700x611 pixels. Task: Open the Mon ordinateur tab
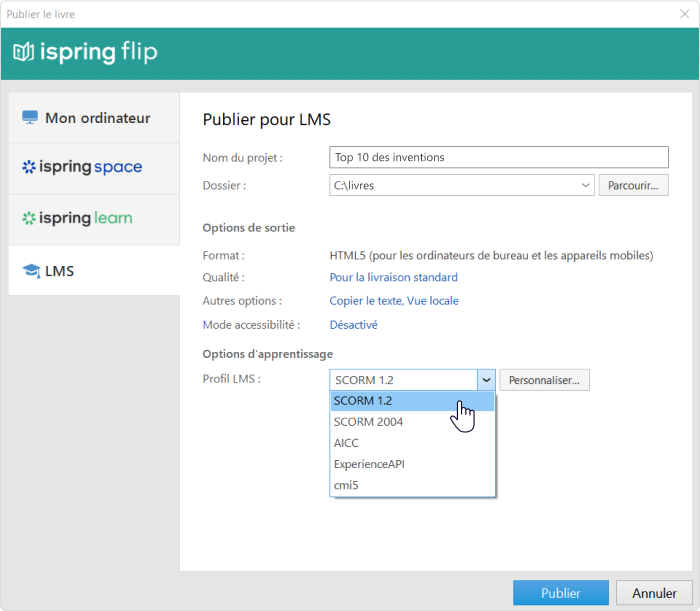(94, 118)
